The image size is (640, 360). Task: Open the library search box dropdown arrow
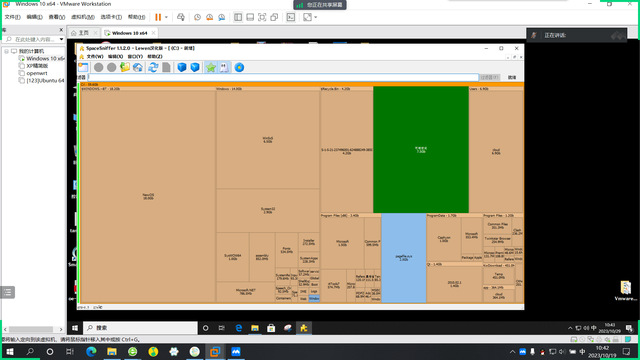[x=61, y=40]
